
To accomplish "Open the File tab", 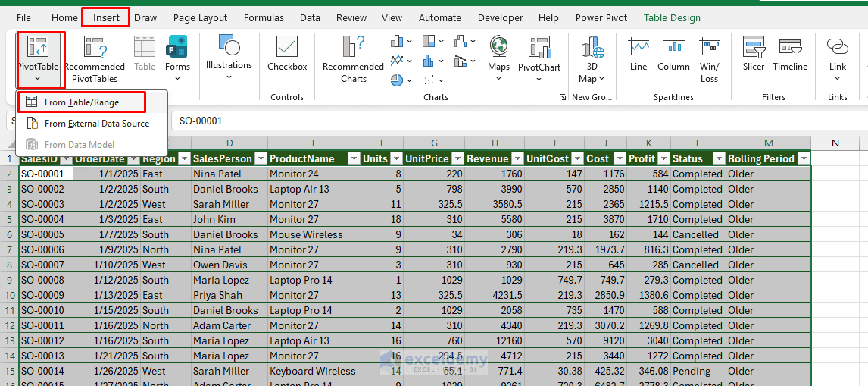I will click(23, 17).
